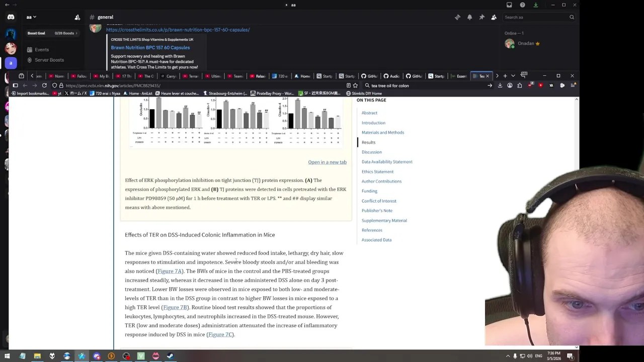Screen dimensions: 644x362
Task: Click Open in a new tab link
Action: (x=327, y=162)
